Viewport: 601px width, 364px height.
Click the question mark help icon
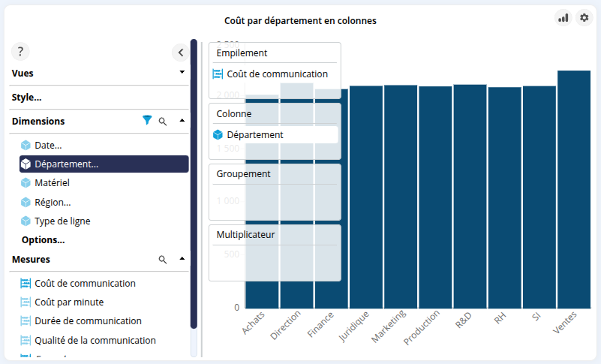click(20, 52)
